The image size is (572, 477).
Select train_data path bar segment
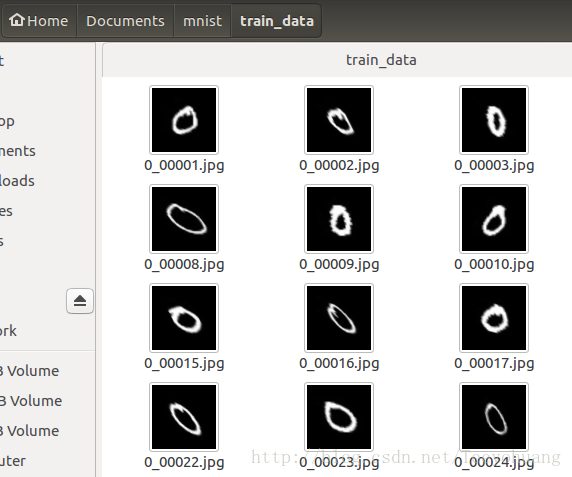(x=277, y=21)
